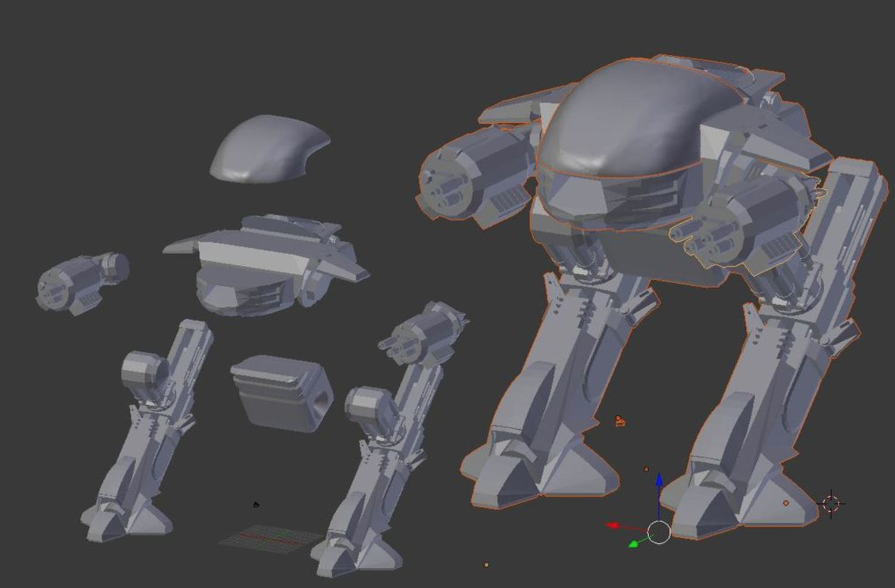This screenshot has height=588, width=895.
Task: Click the orange origin dot near 3D cursor
Action: 786,503
